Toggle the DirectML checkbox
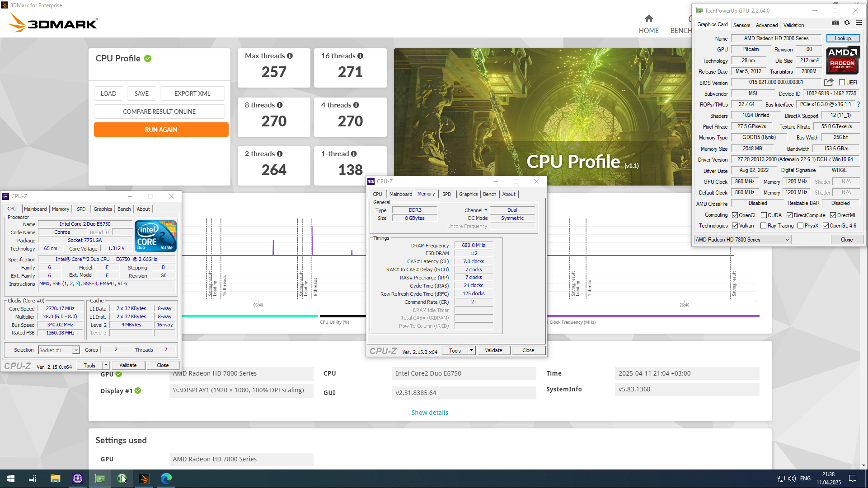Screen dimensions: 868x488 tap(833, 215)
